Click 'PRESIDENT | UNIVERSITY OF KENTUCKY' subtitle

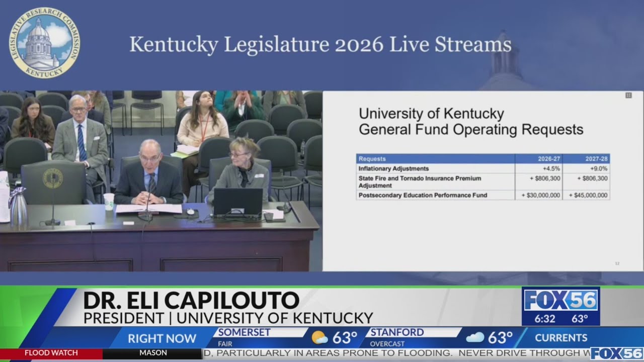point(228,318)
